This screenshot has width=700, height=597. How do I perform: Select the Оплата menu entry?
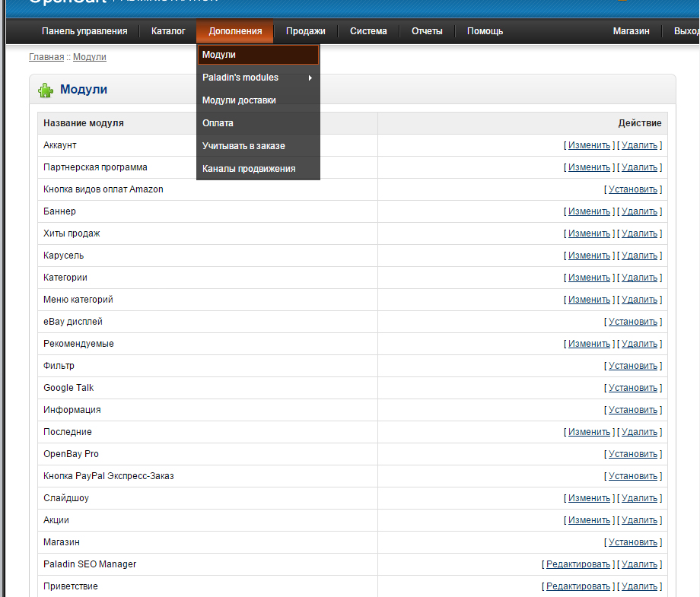point(218,123)
